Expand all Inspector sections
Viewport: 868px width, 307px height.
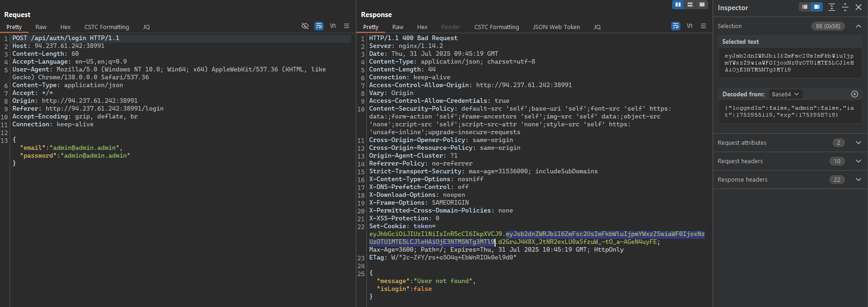[x=832, y=7]
